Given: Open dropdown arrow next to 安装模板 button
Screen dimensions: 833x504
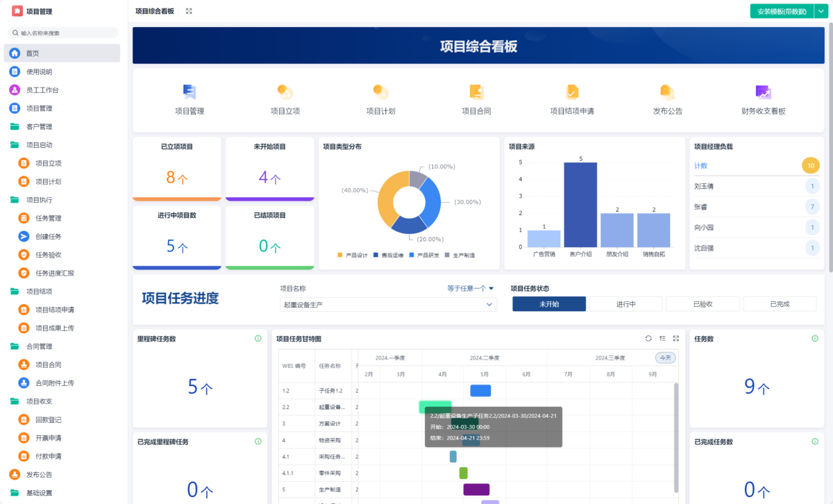Looking at the screenshot, I should click(818, 11).
